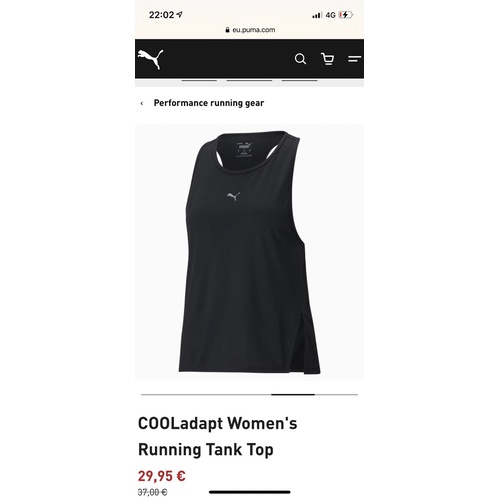Tap the COOLadapt Women's Running Tank Top title
This screenshot has height=498, width=498.
[x=217, y=436]
